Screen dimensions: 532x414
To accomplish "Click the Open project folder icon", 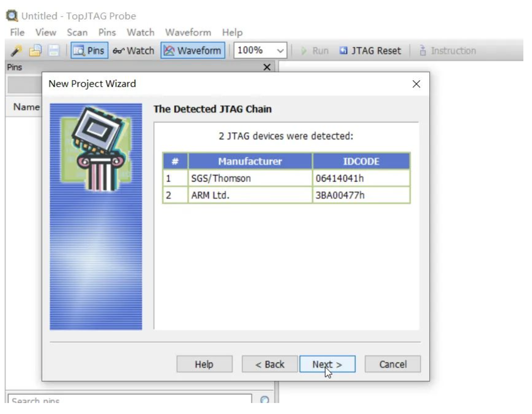I will click(x=35, y=51).
